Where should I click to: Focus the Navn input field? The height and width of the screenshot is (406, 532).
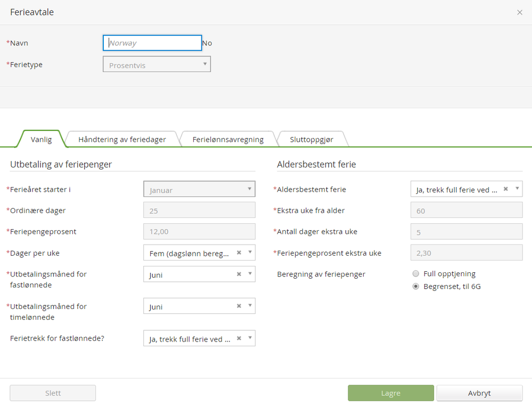tap(152, 43)
